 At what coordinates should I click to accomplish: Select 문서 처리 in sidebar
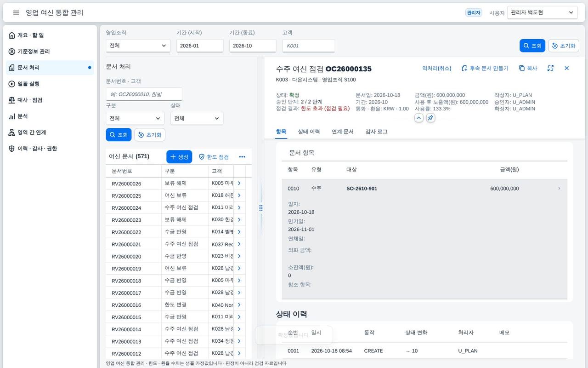[50, 68]
